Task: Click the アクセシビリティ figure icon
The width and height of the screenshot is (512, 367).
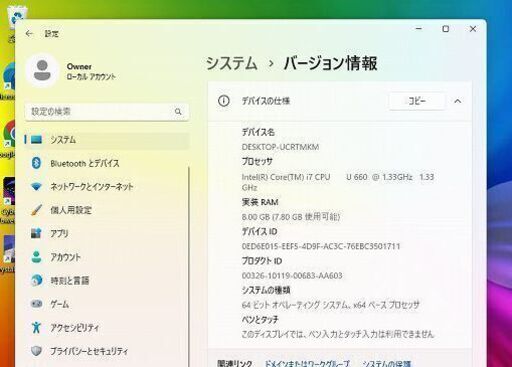Action: tap(36, 327)
